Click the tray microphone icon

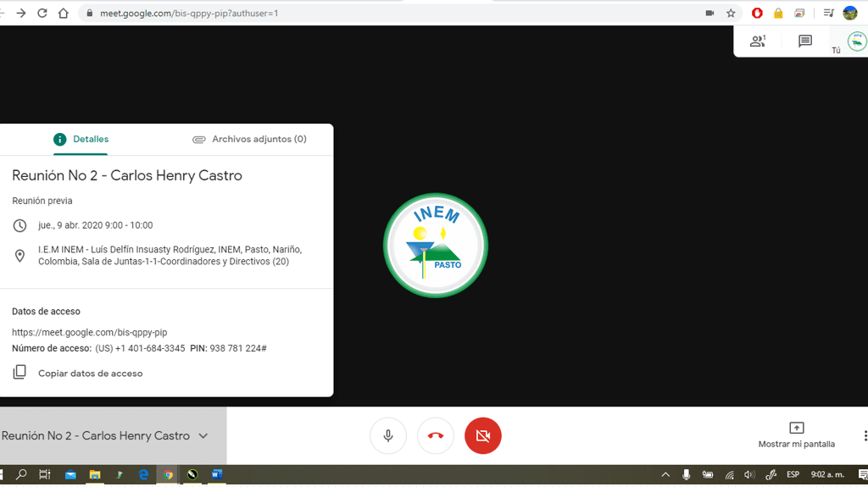point(686,474)
